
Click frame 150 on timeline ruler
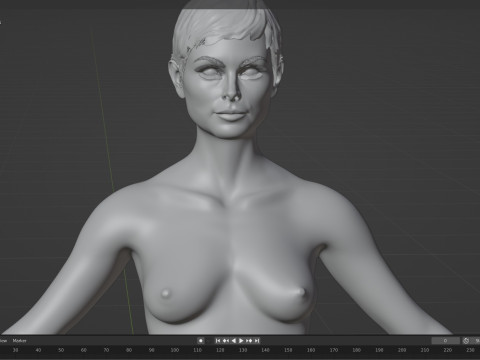288,350
